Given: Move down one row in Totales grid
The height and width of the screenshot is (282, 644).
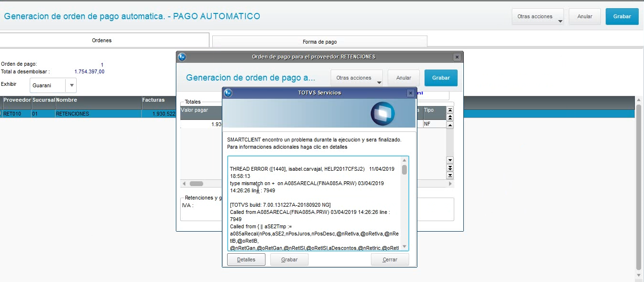Looking at the screenshot, I should pyautogui.click(x=450, y=160).
